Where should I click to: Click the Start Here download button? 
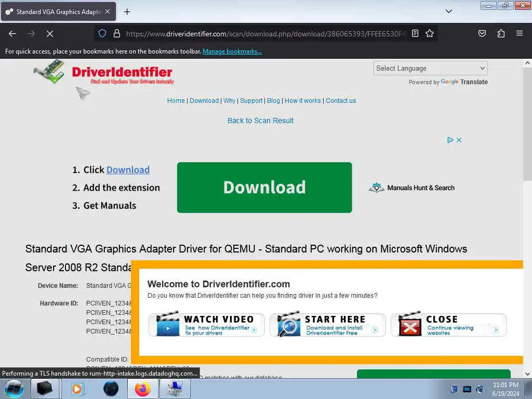[x=328, y=325]
